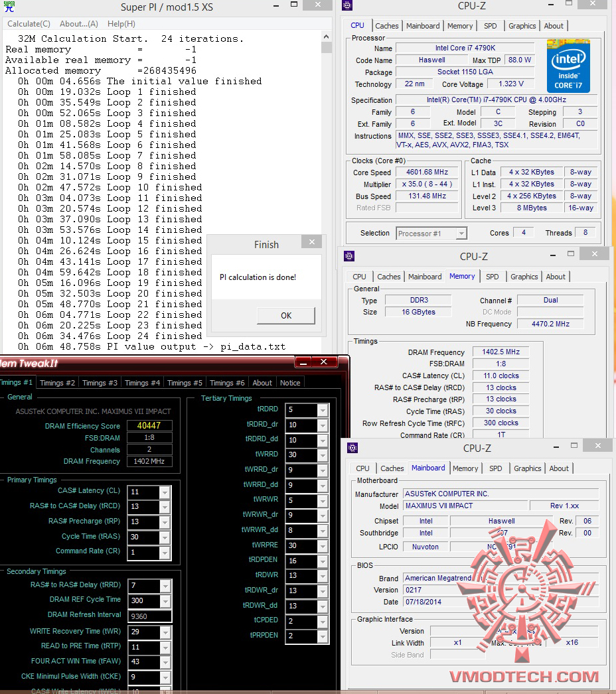Click OK in the Finish dialog
This screenshot has height=694, width=616.
(x=286, y=316)
